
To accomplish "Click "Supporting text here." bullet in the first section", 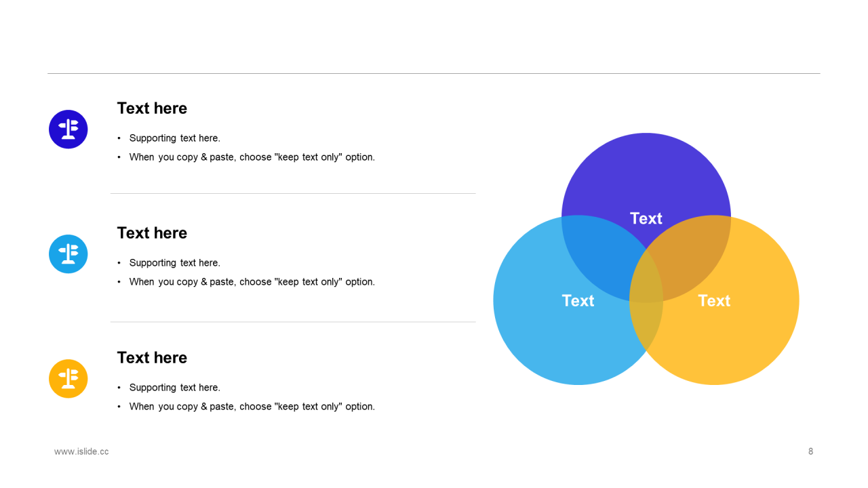I will point(175,138).
